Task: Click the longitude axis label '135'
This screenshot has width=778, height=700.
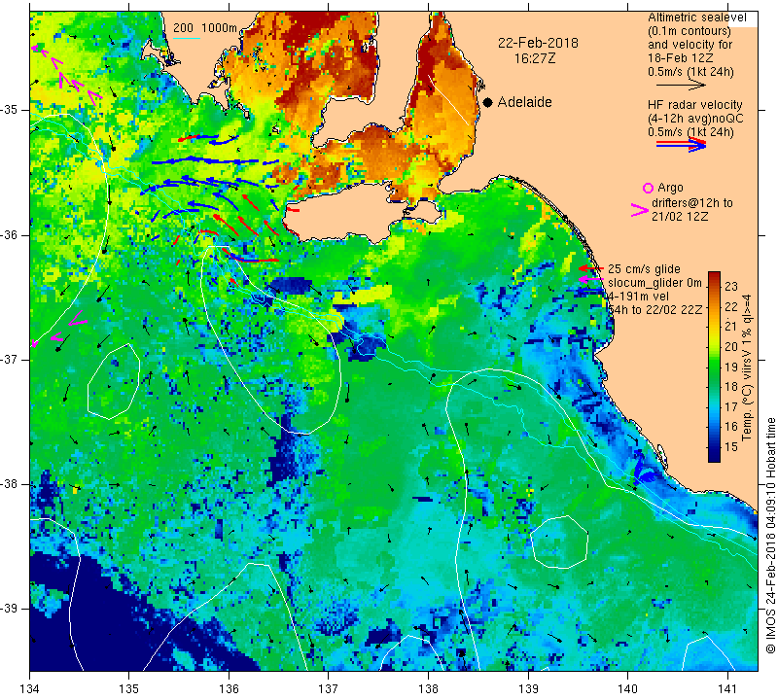Action: (x=129, y=689)
